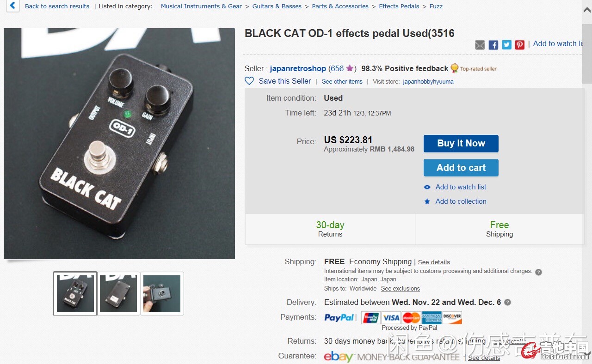Click the See exclusions link

click(401, 288)
